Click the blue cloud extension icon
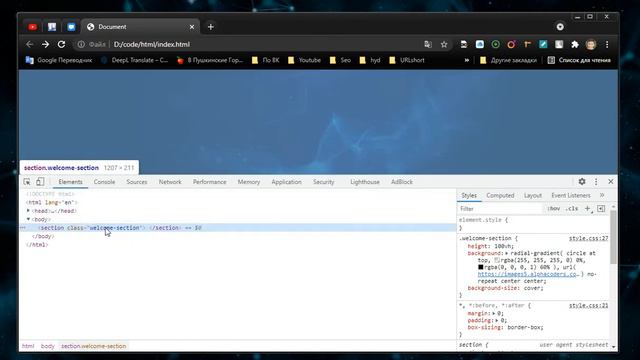 point(480,44)
